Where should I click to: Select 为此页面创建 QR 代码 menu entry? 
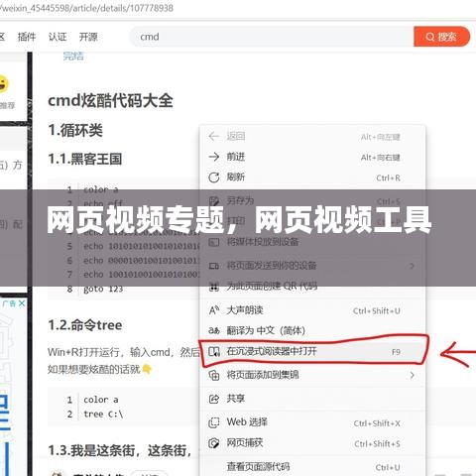click(x=312, y=286)
